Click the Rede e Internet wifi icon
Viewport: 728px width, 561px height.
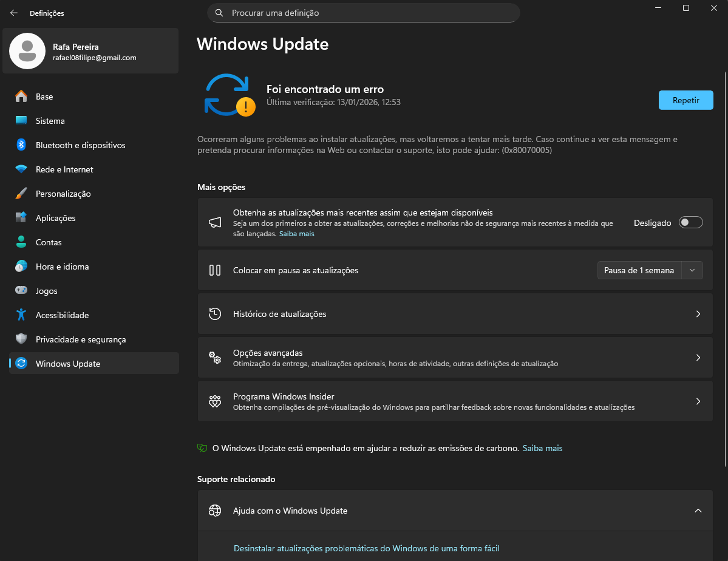(21, 169)
